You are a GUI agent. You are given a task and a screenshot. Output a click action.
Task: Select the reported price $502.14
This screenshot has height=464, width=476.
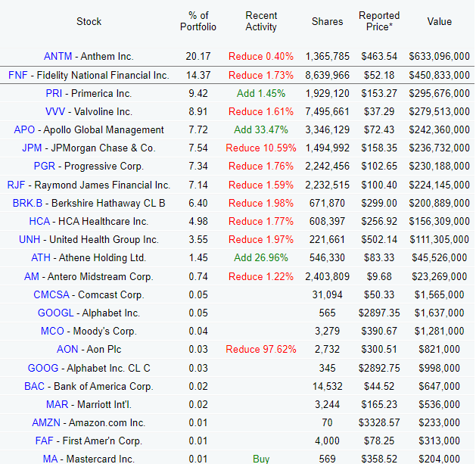(379, 240)
